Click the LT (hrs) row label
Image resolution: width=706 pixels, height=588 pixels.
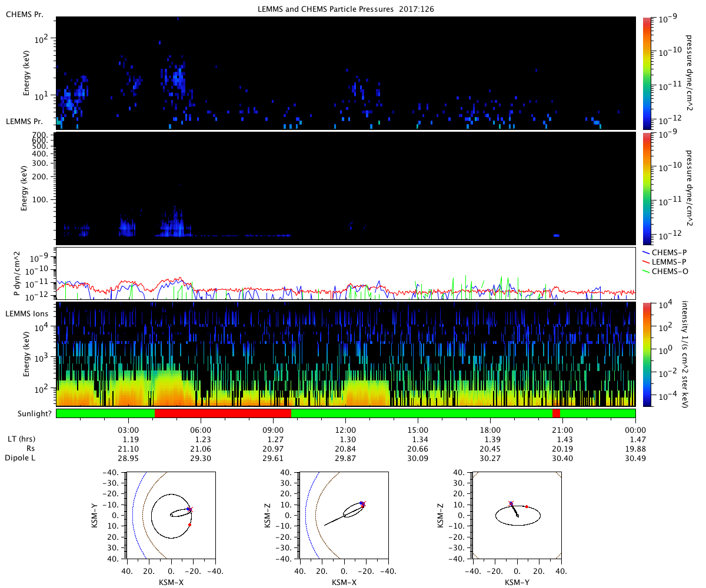(21, 439)
